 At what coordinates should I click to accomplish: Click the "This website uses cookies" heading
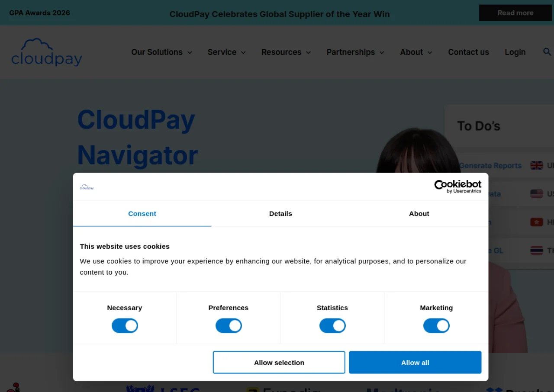125,247
